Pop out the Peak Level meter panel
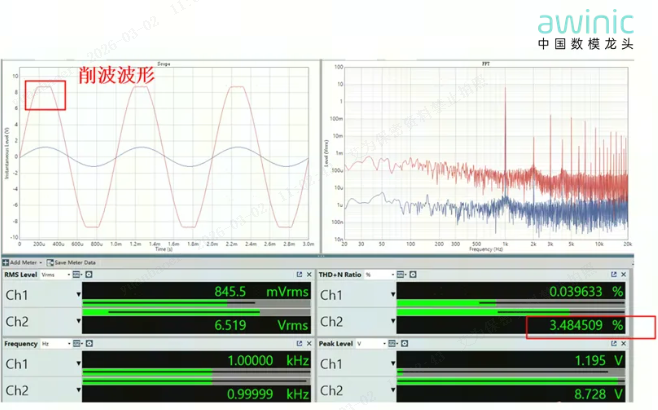This screenshot has width=658, height=410. [614, 344]
